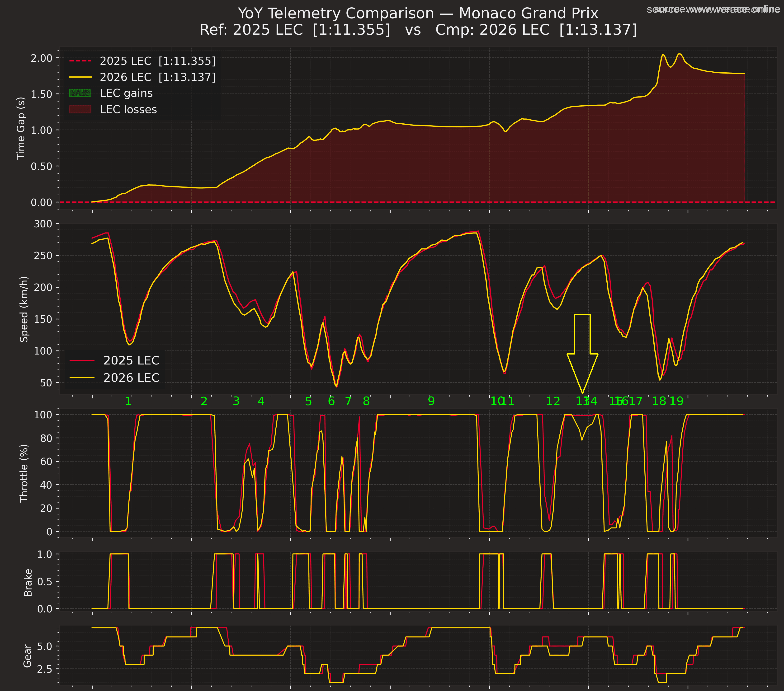Viewport: 784px width, 691px height.
Task: Click the "20" tick on Throttle axis
Action: tap(46, 508)
